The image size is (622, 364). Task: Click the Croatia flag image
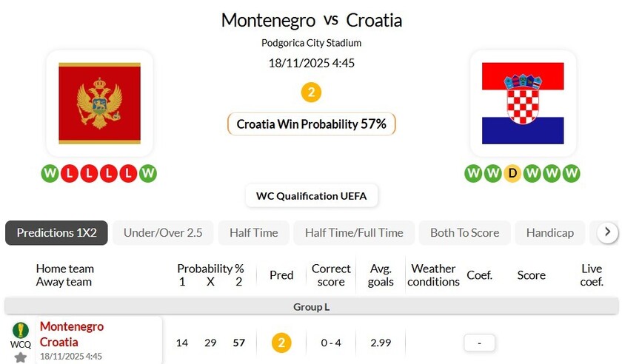tap(522, 103)
